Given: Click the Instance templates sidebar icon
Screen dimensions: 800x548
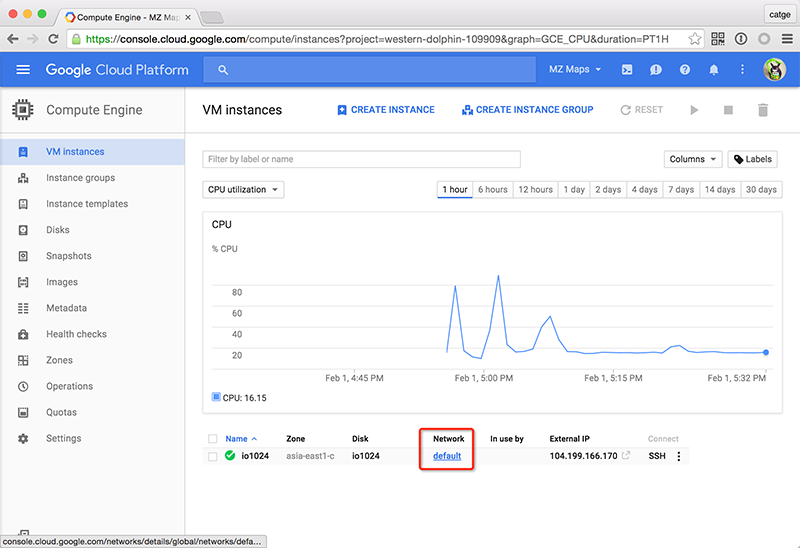Looking at the screenshot, I should [x=23, y=204].
